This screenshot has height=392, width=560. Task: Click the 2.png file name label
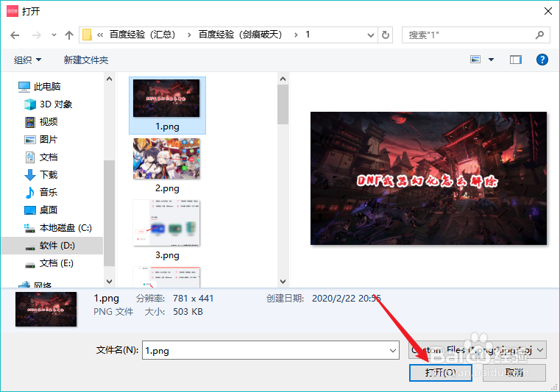tap(167, 188)
